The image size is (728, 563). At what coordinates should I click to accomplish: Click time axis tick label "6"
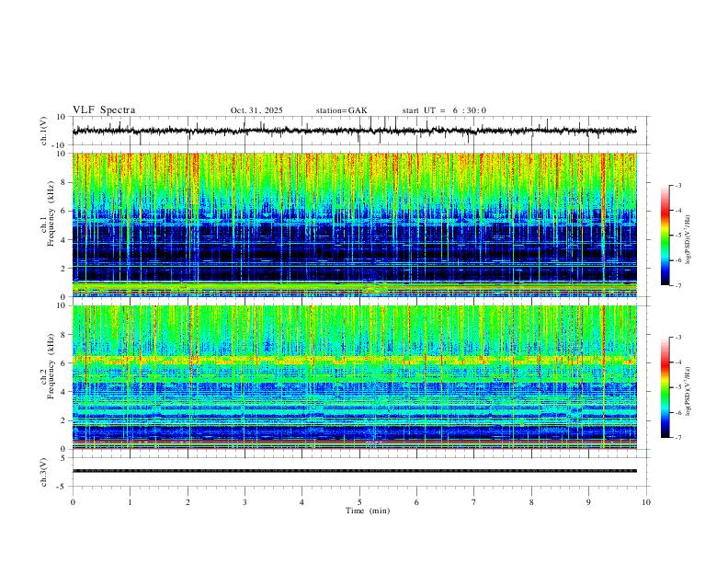(417, 502)
